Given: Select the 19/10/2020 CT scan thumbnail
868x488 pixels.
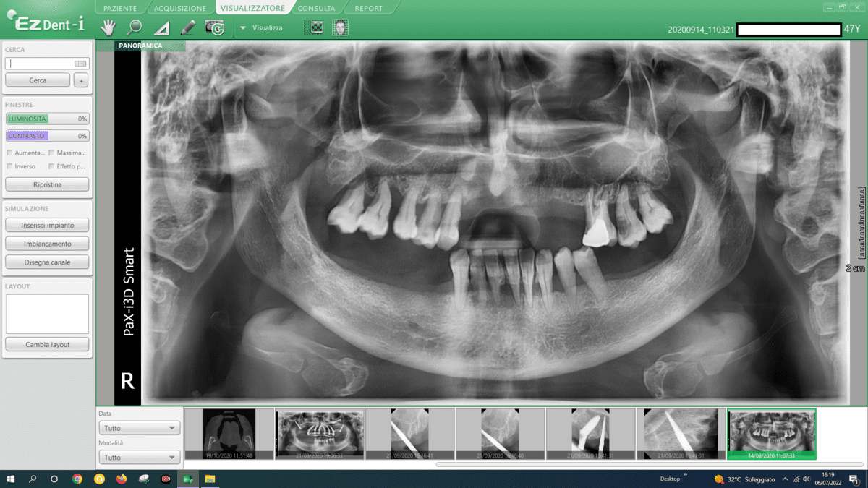Looking at the screenshot, I should 229,433.
